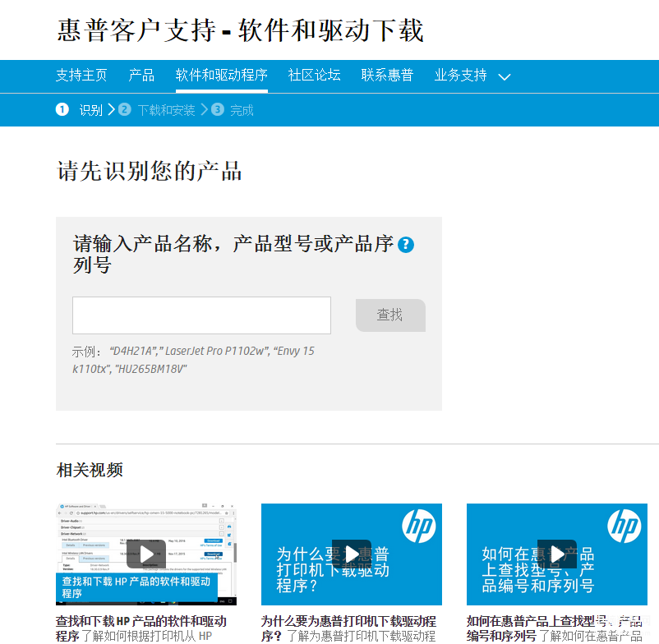Open the 为什么要为惠普打印机下载驱动程序 title link

click(348, 628)
